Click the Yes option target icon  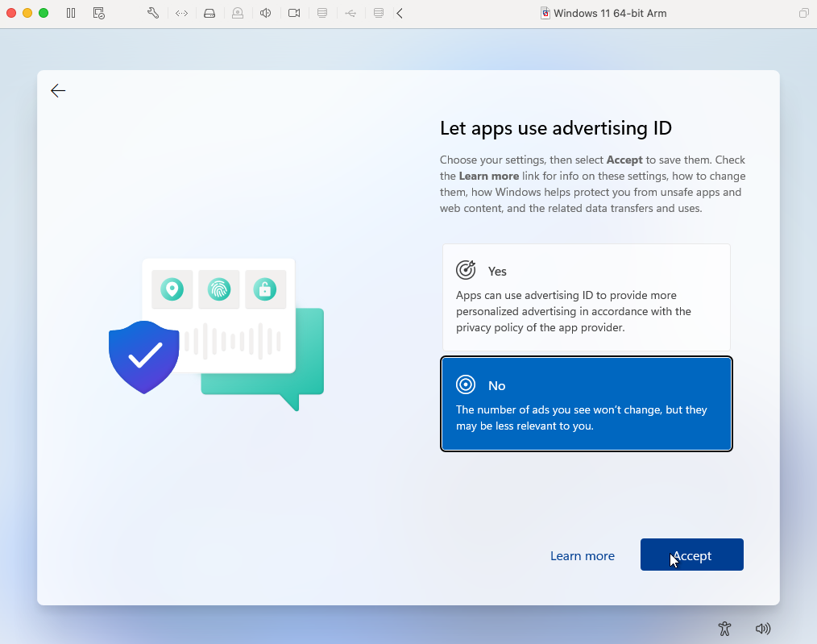point(466,270)
